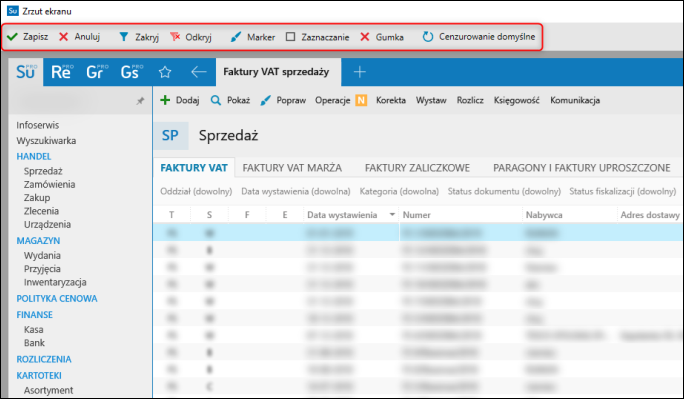This screenshot has width=684, height=399.
Task: Open Status fiskalizacji (dowolny) filter
Action: point(622,191)
